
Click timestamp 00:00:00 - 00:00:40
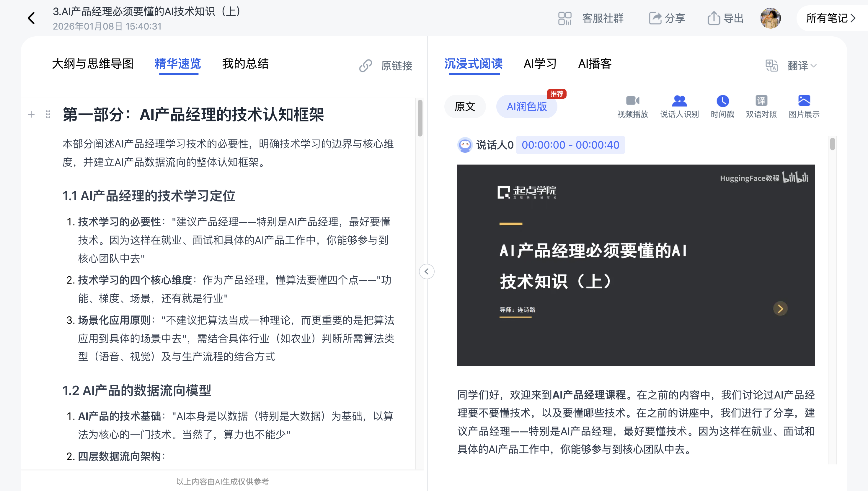[570, 145]
